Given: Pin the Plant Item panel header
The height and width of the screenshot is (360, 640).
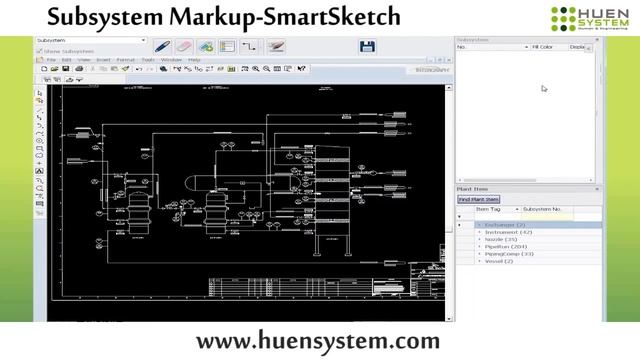Looking at the screenshot, I should pos(597,189).
